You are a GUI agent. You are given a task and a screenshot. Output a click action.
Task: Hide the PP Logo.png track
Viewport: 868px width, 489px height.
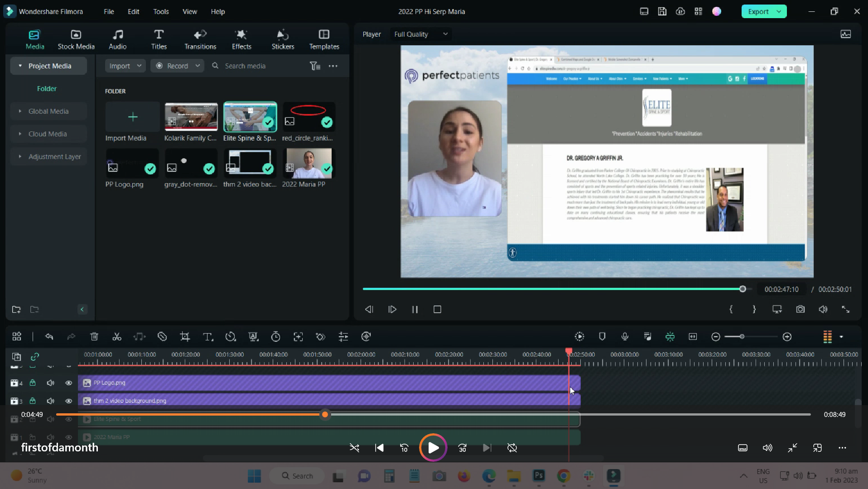click(68, 383)
